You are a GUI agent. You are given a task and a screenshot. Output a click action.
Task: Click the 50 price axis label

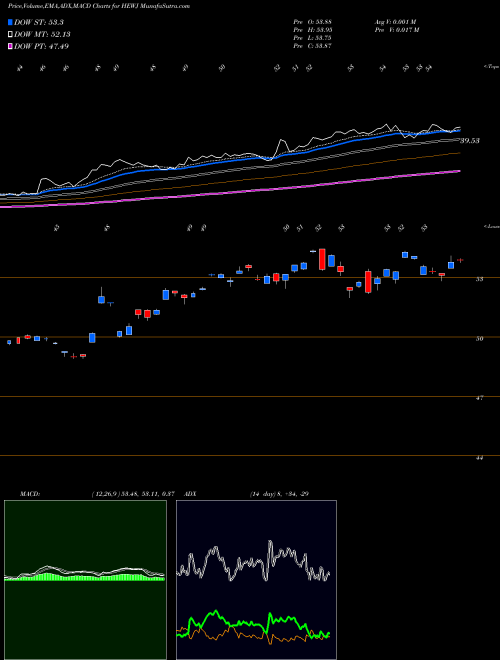coord(479,338)
